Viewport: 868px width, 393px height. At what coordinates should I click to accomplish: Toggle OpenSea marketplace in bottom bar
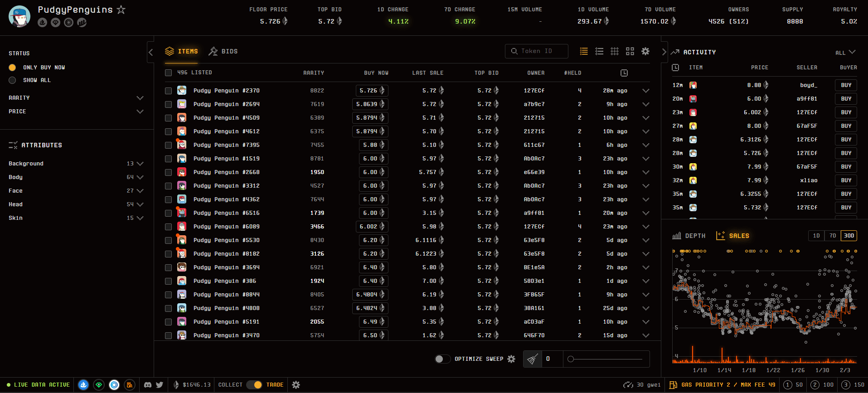click(83, 385)
